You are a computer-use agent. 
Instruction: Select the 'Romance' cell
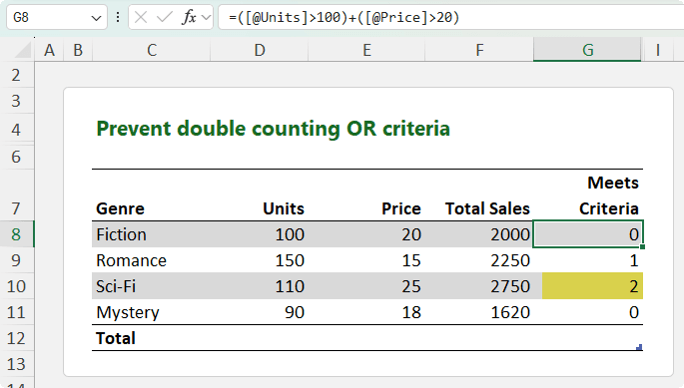point(151,260)
